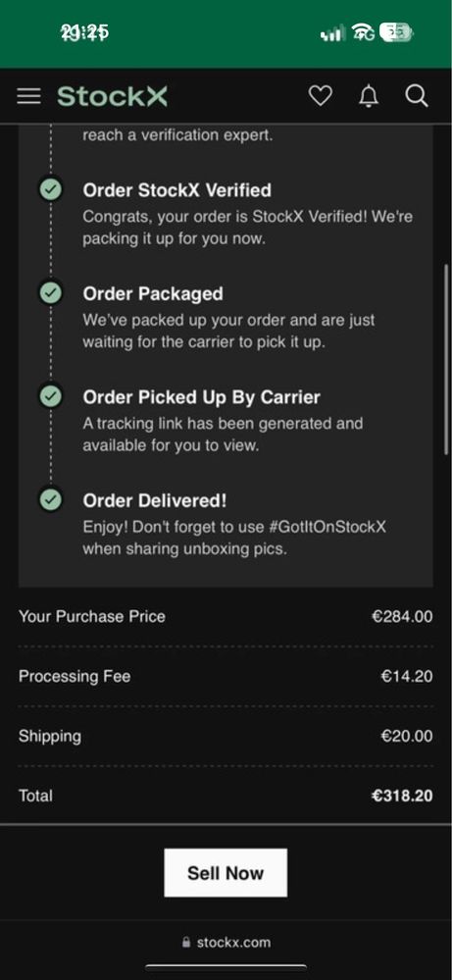Click the Sell Now button
The image size is (452, 980).
(226, 872)
